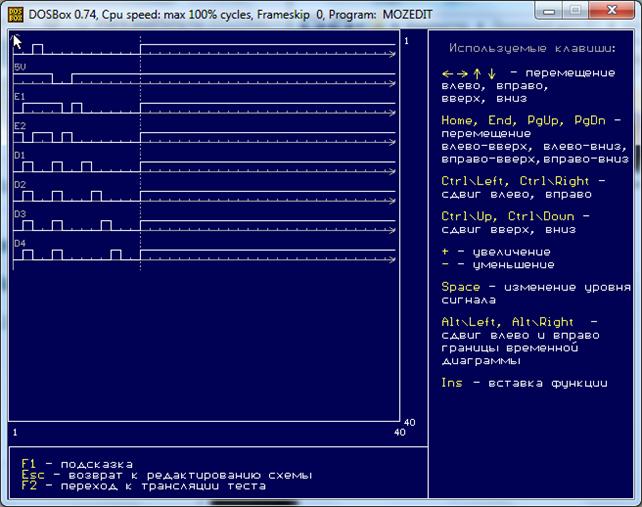Minimize the DOSBox window
Screen dimensions: 642x507
(x=549, y=11)
